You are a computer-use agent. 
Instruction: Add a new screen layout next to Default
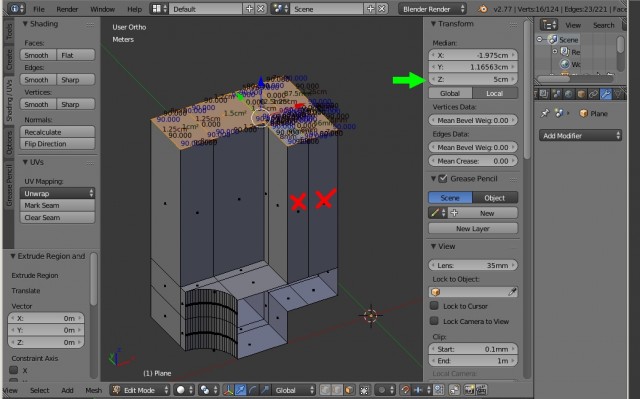(x=249, y=9)
